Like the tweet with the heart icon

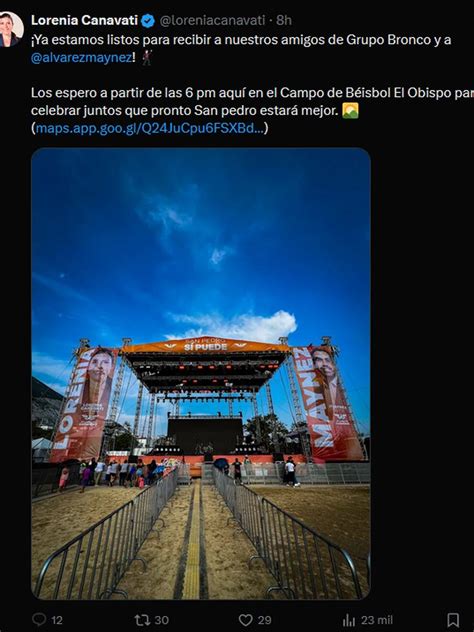(x=245, y=620)
